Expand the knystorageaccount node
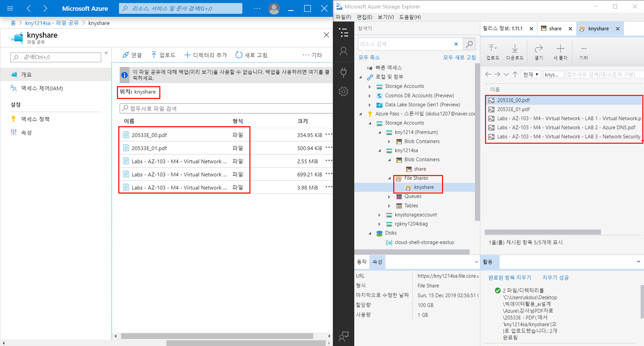This screenshot has width=644, height=346. (380, 215)
